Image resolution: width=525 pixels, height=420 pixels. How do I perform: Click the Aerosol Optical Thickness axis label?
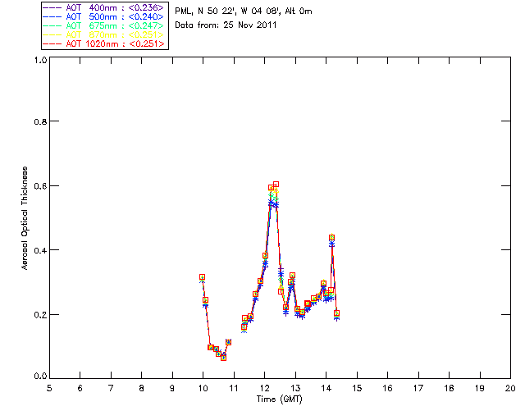tap(25, 218)
